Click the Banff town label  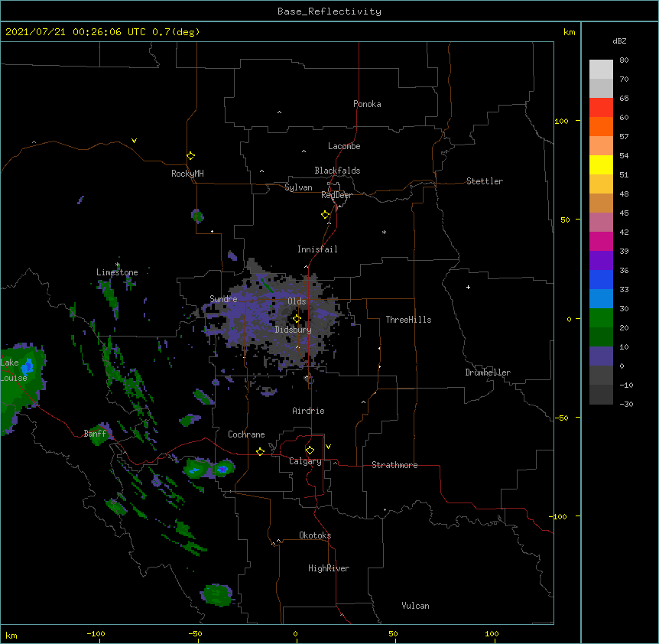click(95, 434)
